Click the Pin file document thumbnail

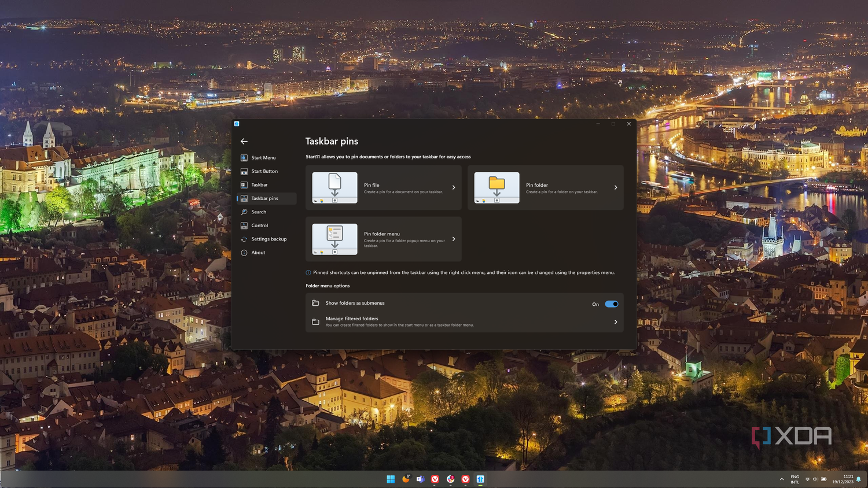[x=334, y=187]
